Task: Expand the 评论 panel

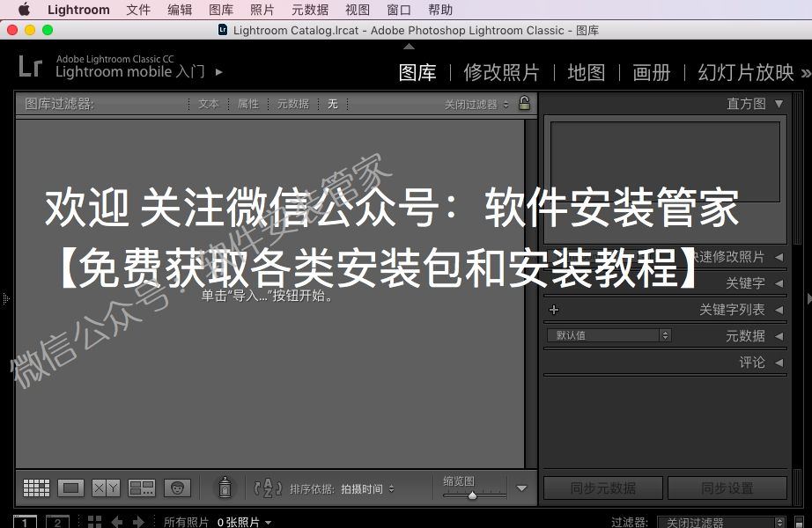Action: (779, 363)
